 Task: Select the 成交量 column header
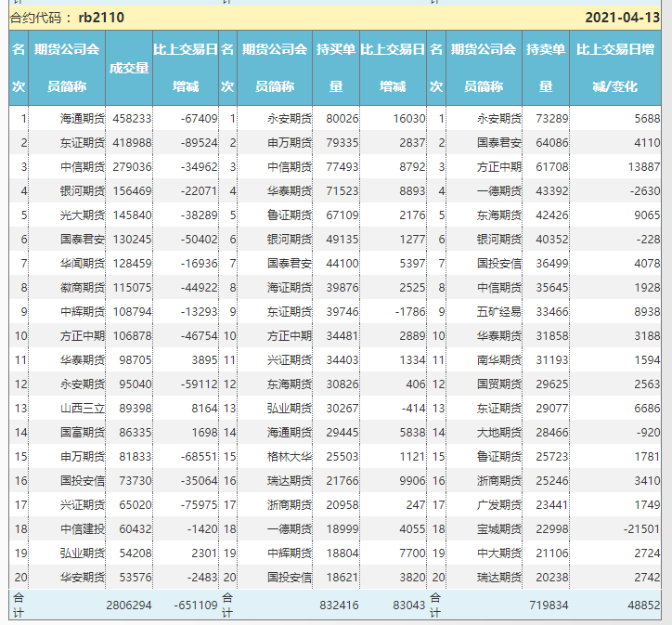pos(129,68)
